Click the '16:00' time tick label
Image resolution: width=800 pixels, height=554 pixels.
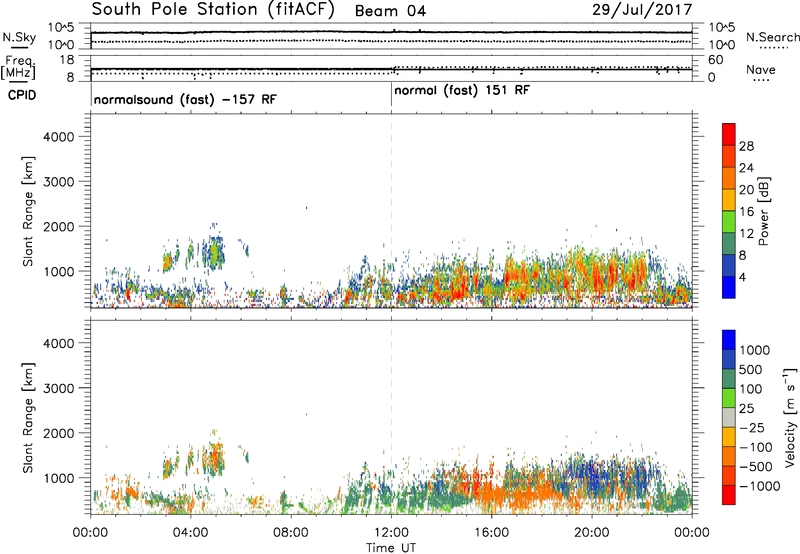pos(491,533)
